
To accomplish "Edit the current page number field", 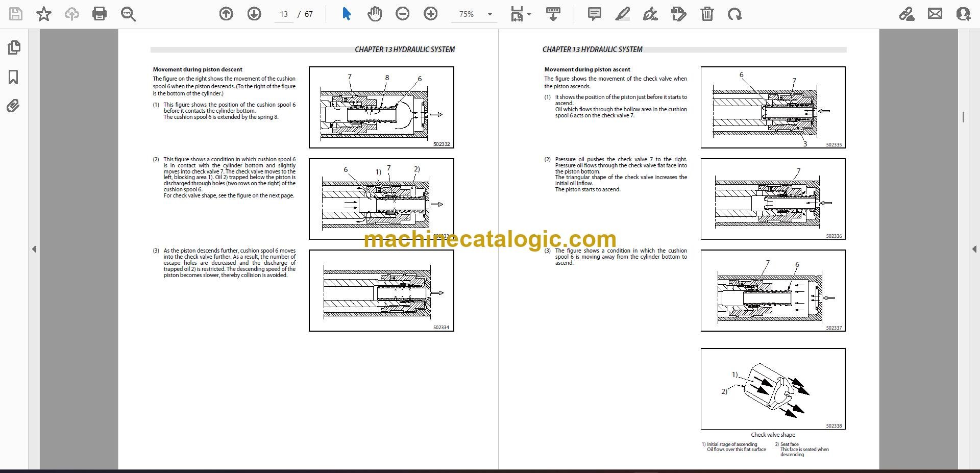I will coord(284,14).
